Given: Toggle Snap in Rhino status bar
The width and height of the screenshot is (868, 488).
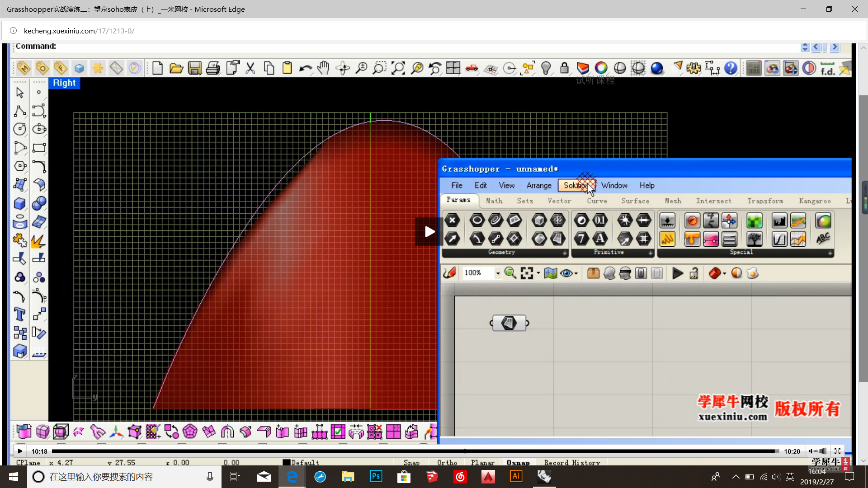Looking at the screenshot, I should 411,462.
